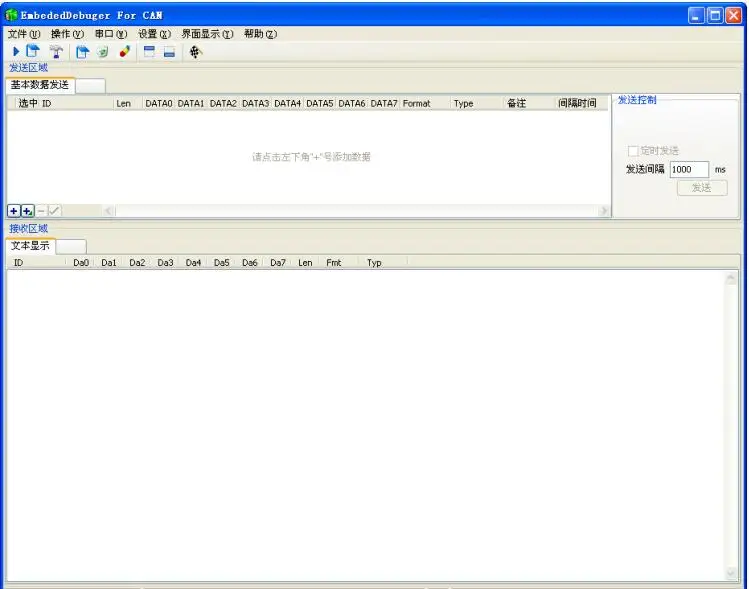Click the Da7 column header in receive area
The image size is (749, 589).
click(x=278, y=263)
